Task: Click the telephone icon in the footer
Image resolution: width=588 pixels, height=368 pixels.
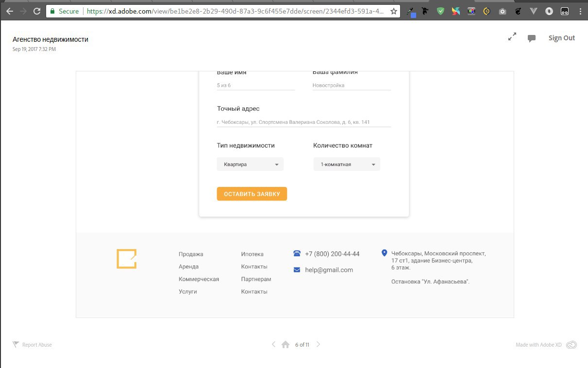Action: [x=297, y=253]
